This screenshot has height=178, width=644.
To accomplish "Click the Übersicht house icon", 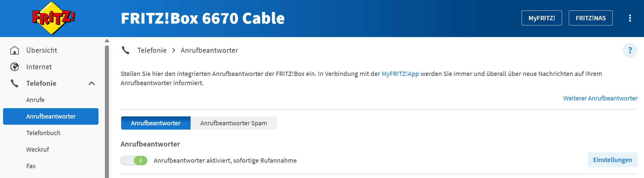I will tap(14, 50).
